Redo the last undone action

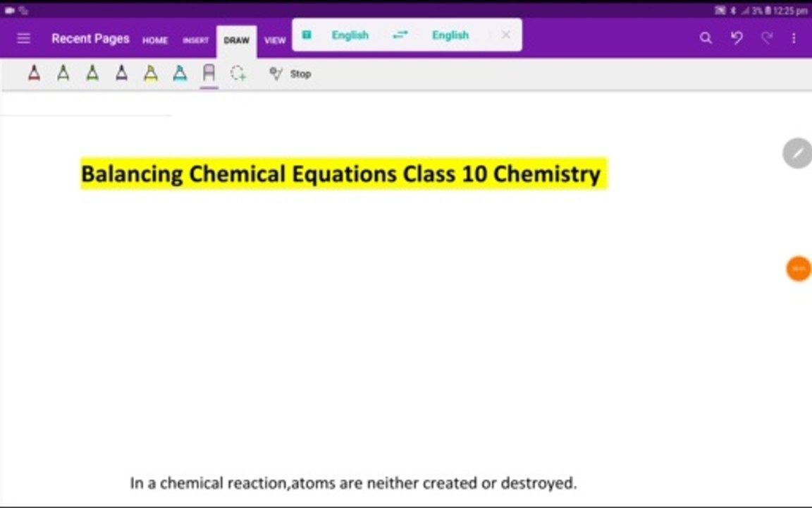pyautogui.click(x=767, y=38)
